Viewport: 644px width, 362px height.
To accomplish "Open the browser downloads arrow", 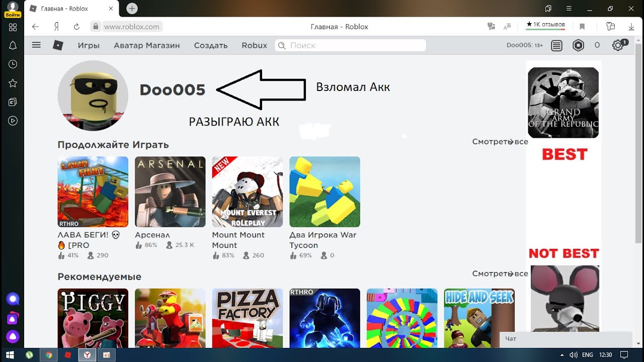I will pyautogui.click(x=631, y=27).
